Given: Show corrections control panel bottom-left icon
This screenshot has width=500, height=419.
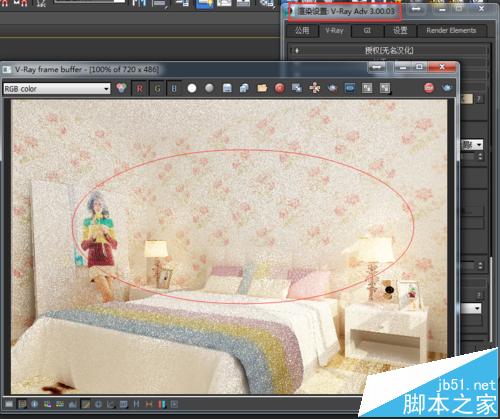Looking at the screenshot, I should 9,404.
